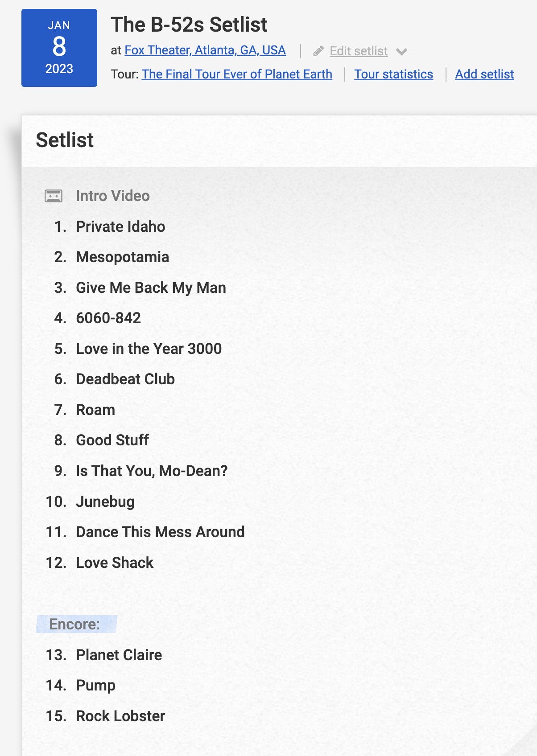Expand the Edit setlist dropdown arrow
The width and height of the screenshot is (537, 756).
[401, 52]
